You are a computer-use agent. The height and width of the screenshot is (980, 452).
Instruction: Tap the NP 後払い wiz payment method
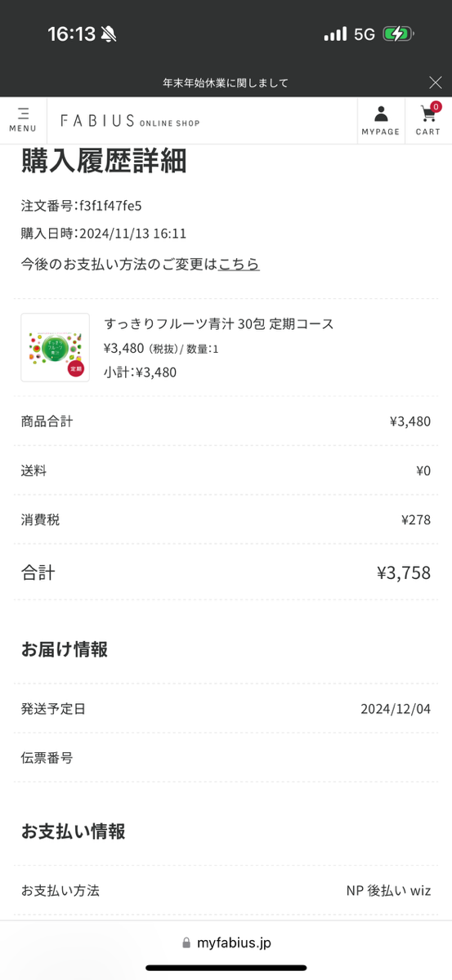pos(388,890)
